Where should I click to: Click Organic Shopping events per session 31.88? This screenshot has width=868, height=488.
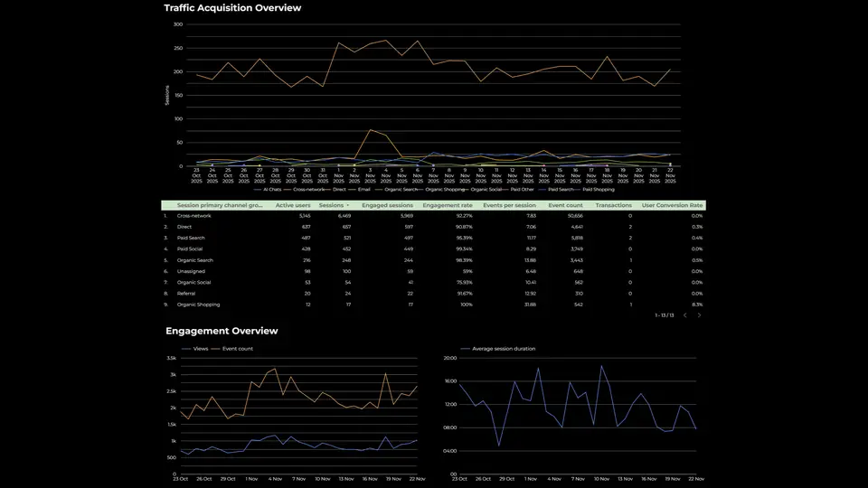point(530,305)
